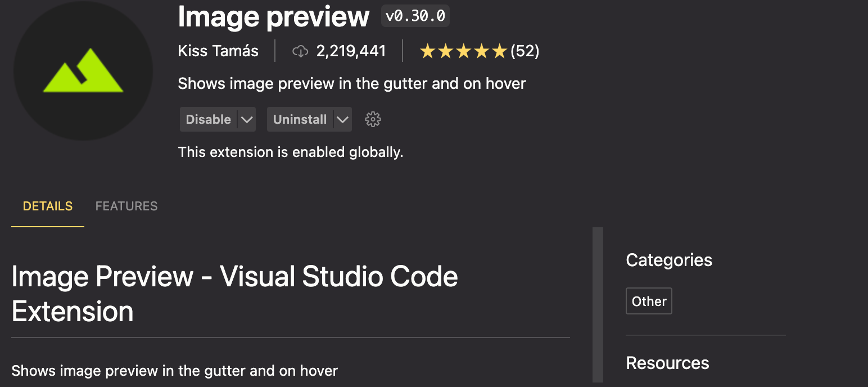Switch to the DETAILS tab
This screenshot has height=387, width=868.
[x=48, y=206]
